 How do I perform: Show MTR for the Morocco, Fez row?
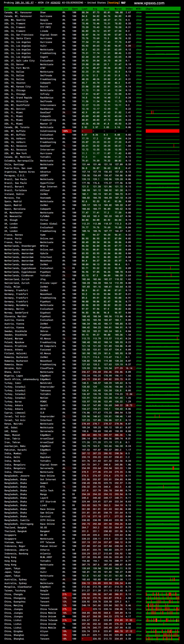(139, 198)
